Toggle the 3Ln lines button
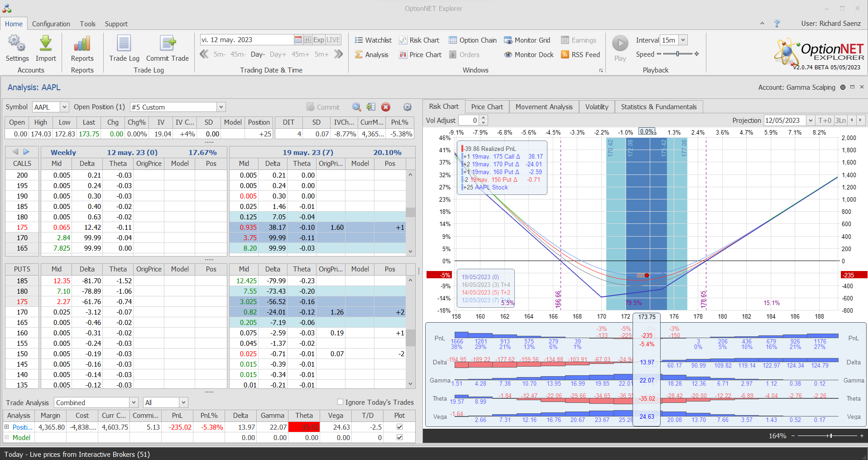This screenshot has width=868, height=460. pos(840,120)
